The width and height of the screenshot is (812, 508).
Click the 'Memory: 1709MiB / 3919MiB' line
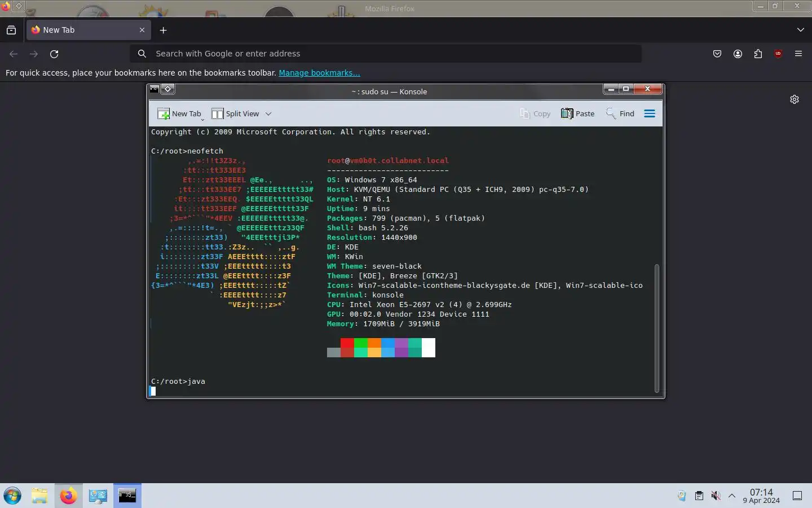click(383, 324)
